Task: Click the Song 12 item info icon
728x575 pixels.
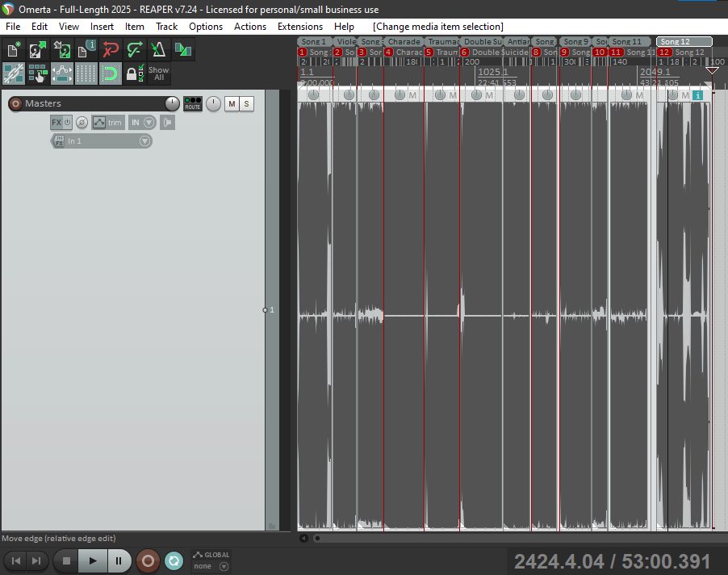Action: (x=697, y=95)
